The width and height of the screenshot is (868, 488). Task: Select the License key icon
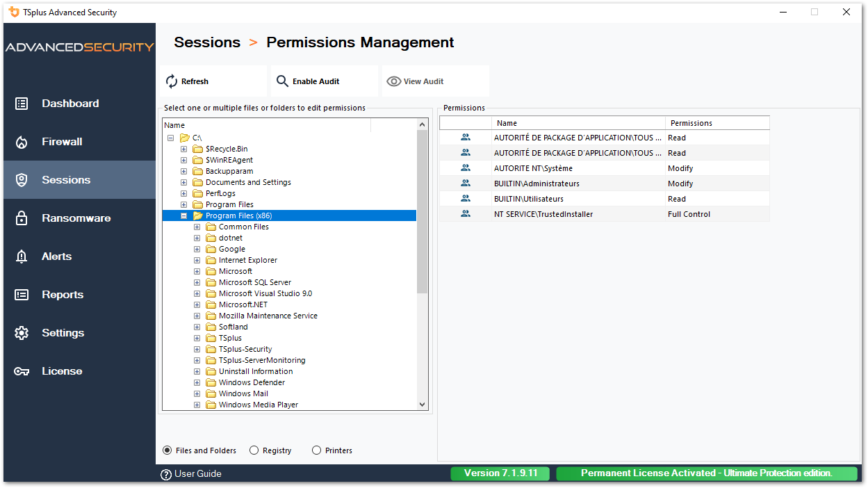tap(23, 371)
